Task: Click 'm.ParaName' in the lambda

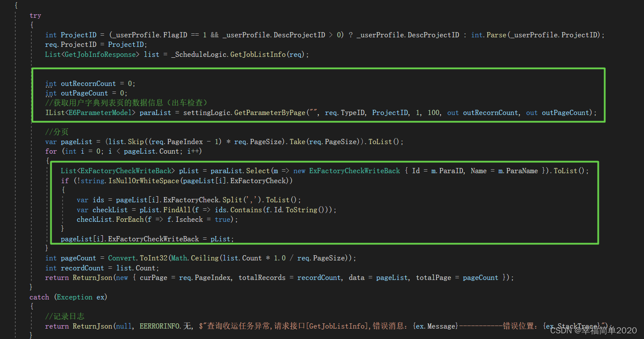Action: click(x=519, y=171)
